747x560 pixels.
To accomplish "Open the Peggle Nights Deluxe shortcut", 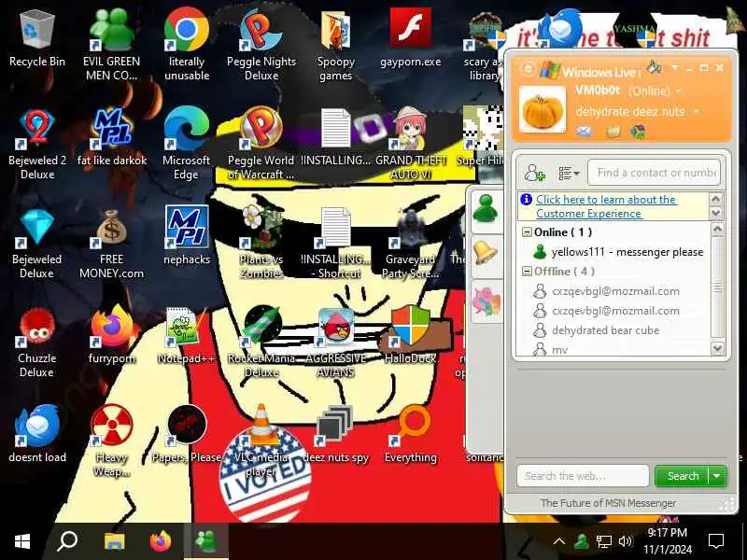I will tap(261, 46).
